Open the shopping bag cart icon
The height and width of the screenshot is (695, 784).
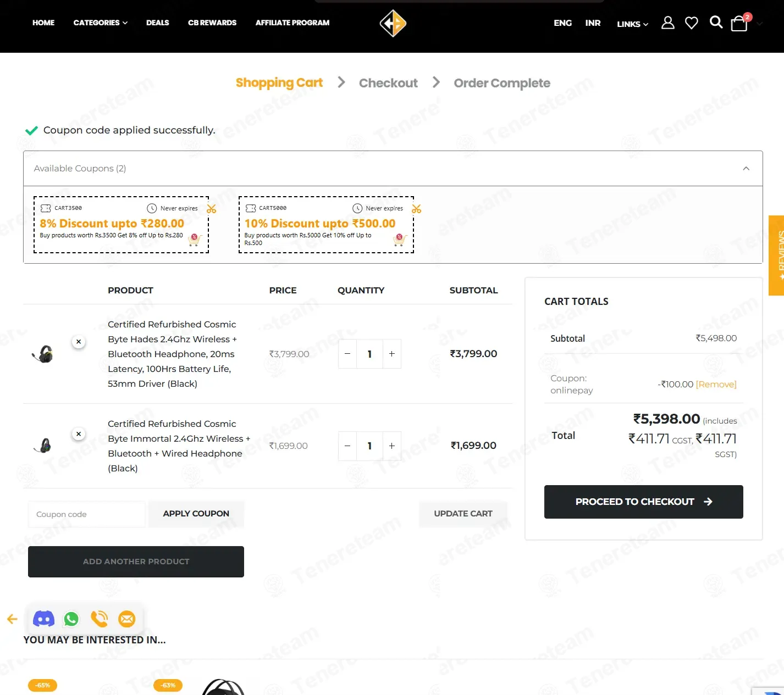point(739,23)
